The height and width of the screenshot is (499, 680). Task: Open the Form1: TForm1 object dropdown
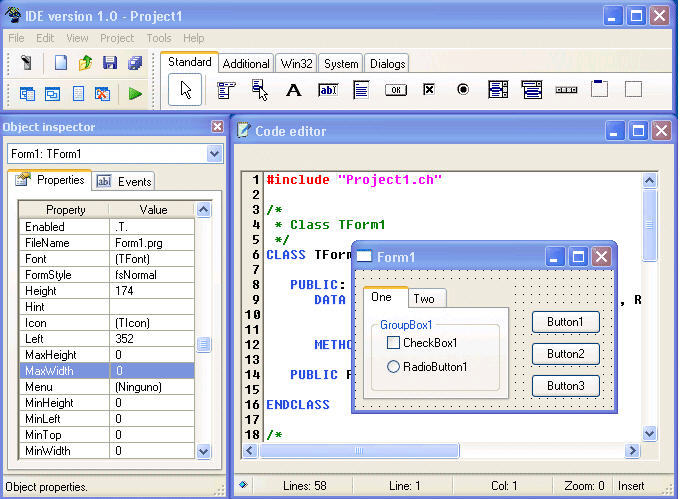point(214,154)
